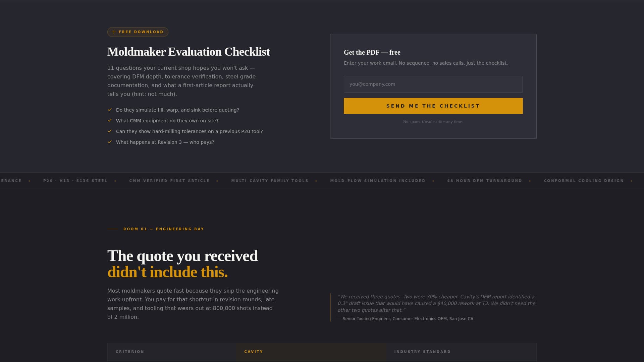Click the you@company.com email field
The width and height of the screenshot is (644, 362).
[x=433, y=84]
